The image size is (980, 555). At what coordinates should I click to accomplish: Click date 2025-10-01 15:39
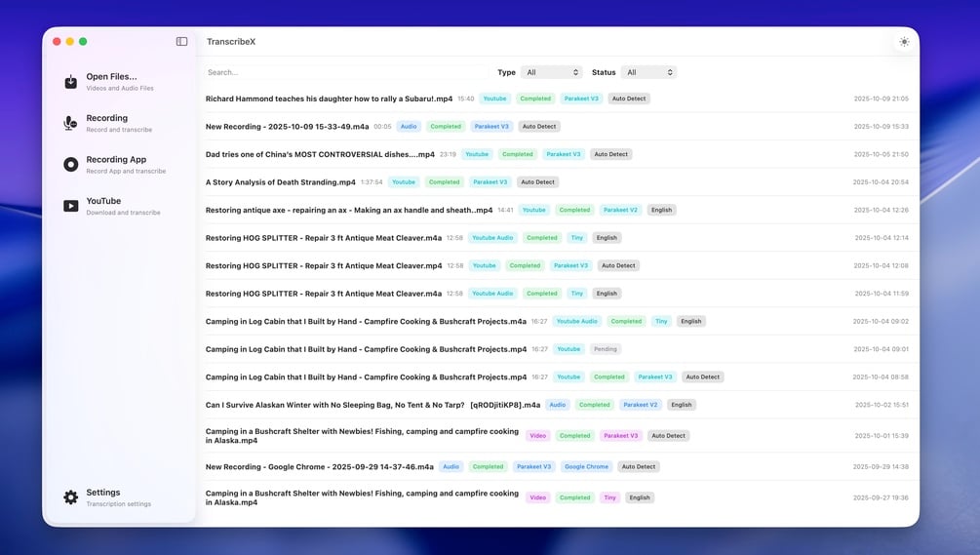tap(882, 436)
